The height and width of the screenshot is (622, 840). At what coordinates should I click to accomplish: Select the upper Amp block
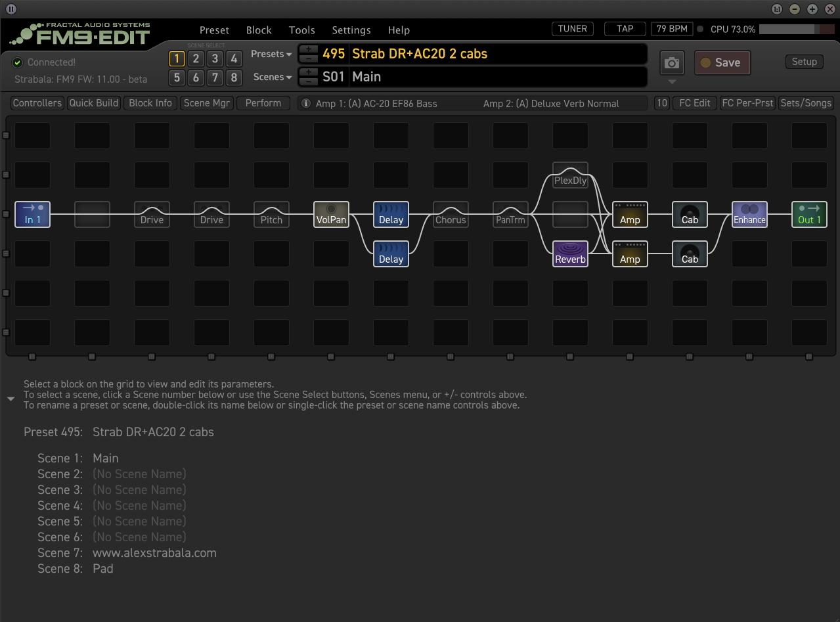pyautogui.click(x=630, y=214)
